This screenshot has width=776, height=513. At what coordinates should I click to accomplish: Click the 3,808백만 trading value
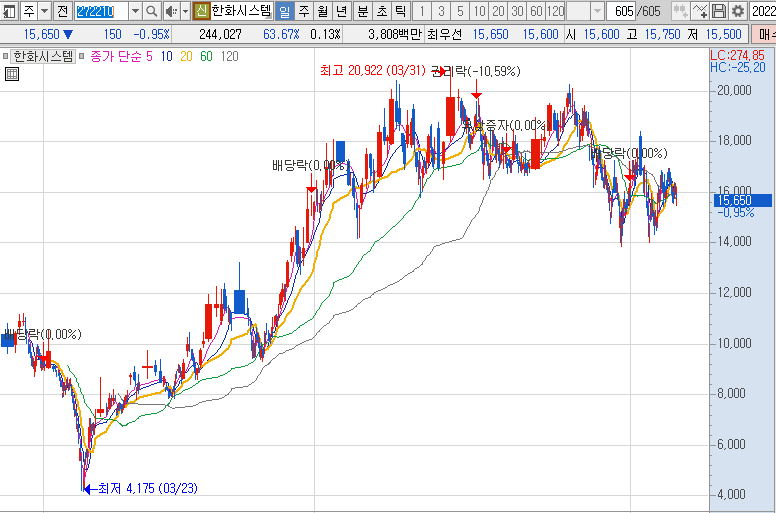[394, 34]
